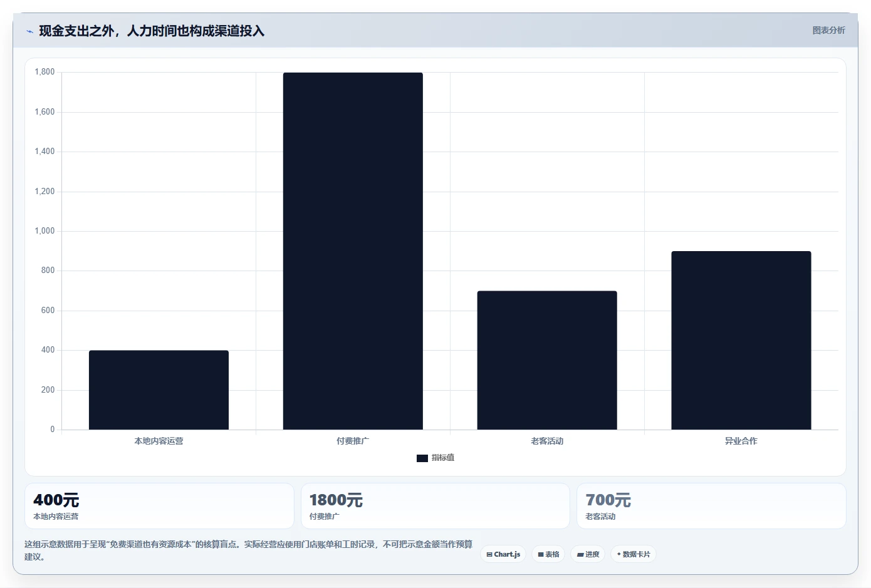871x588 pixels.
Task: Click the 付费推广 bar in the chart
Action: (353, 251)
